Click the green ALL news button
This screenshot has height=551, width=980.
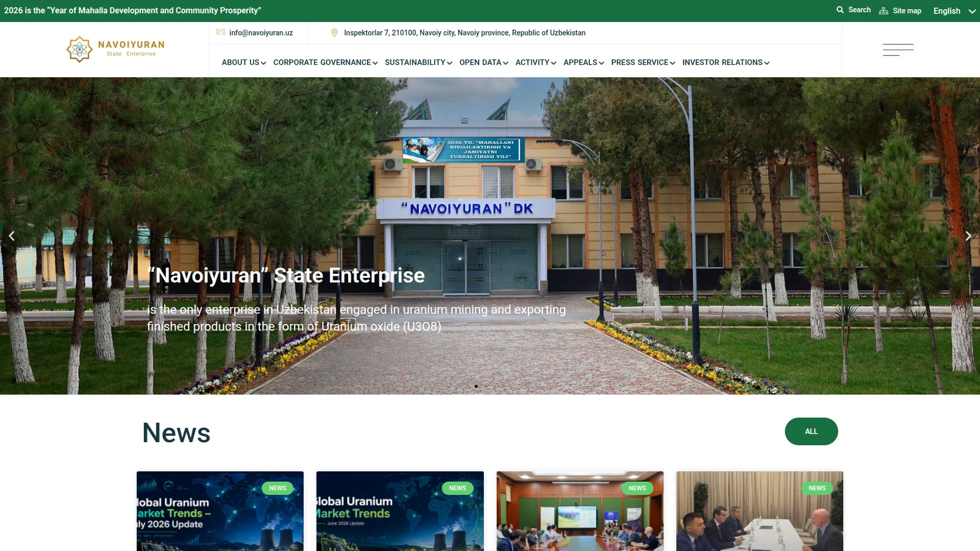pyautogui.click(x=811, y=432)
